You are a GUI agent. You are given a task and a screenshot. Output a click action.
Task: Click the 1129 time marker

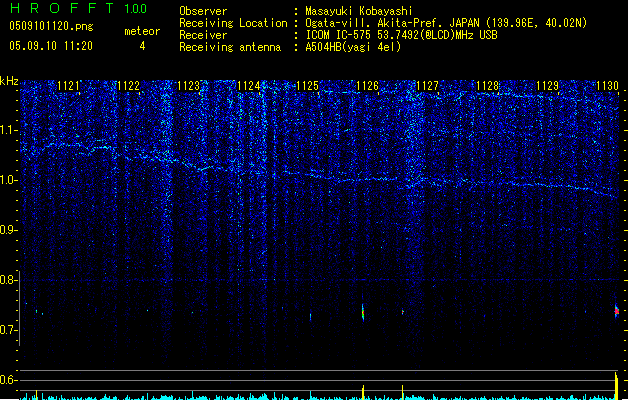point(548,86)
